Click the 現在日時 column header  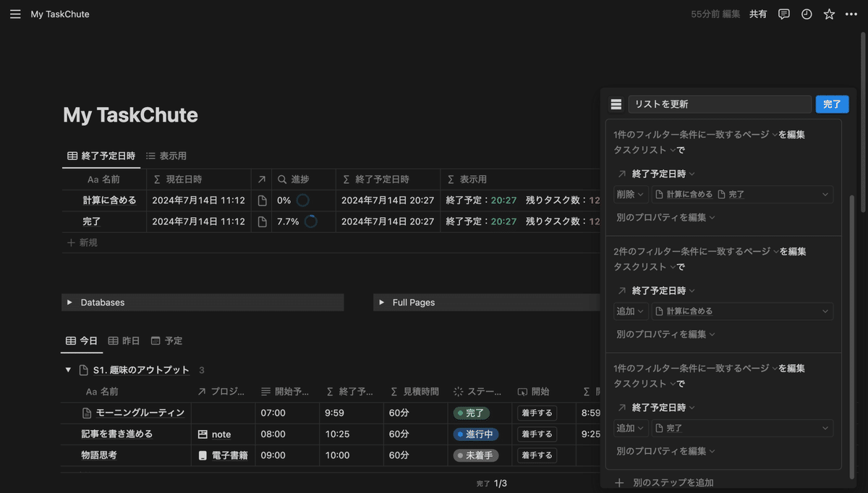coord(198,179)
